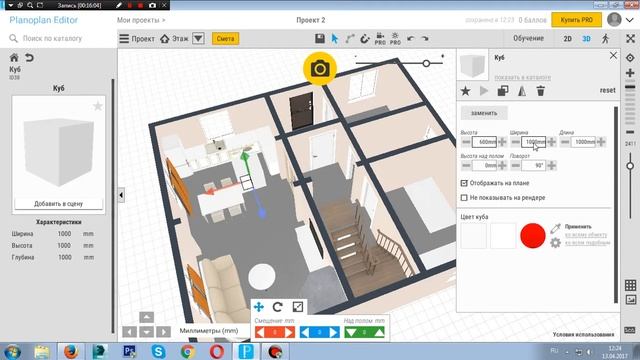Switch to walk-through person mode
The image size is (640, 360).
605,38
